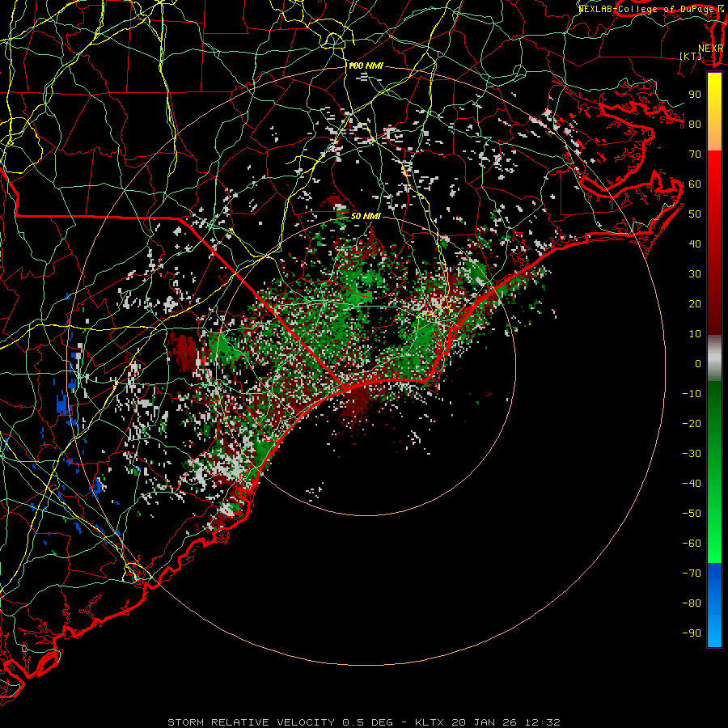Viewport: 728px width, 728px height.
Task: Click the "KLTX 20 JAN 26 12:32" timestamp text
Action: [488, 722]
